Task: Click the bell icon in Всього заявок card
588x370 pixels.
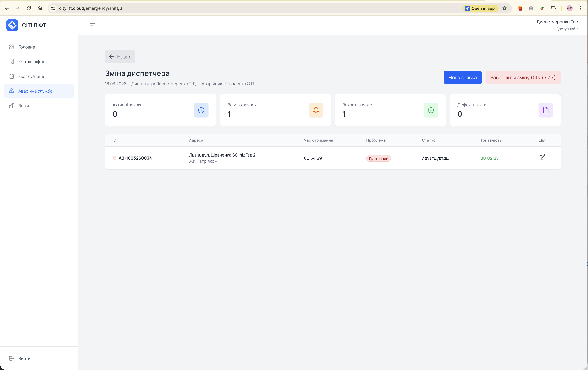Action: 316,110
